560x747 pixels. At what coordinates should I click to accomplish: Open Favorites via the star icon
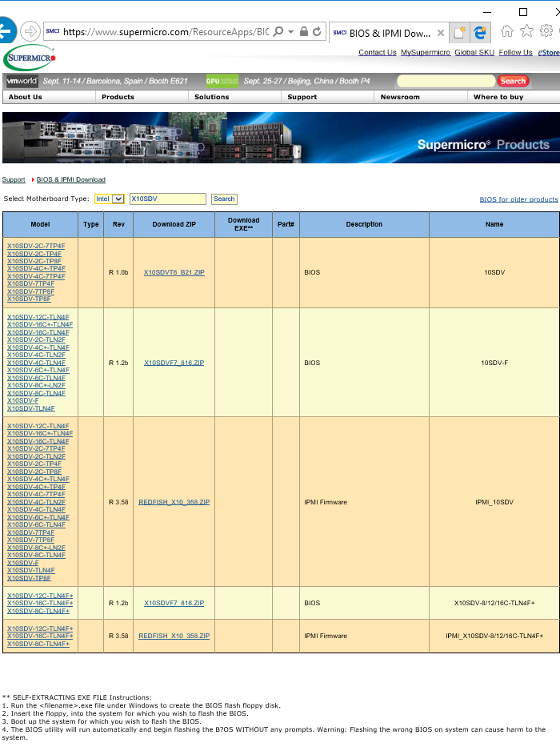click(526, 31)
